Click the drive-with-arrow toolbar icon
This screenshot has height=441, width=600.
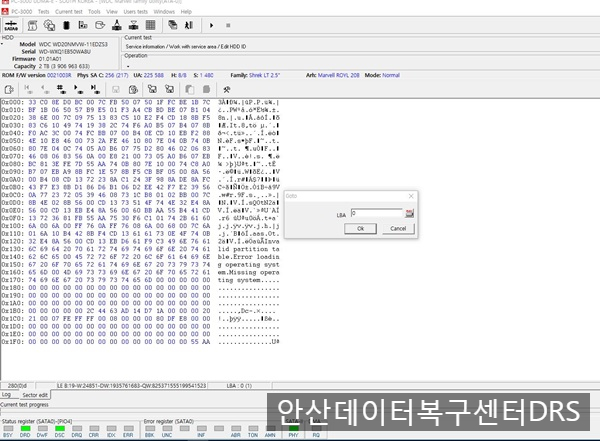pyautogui.click(x=100, y=25)
